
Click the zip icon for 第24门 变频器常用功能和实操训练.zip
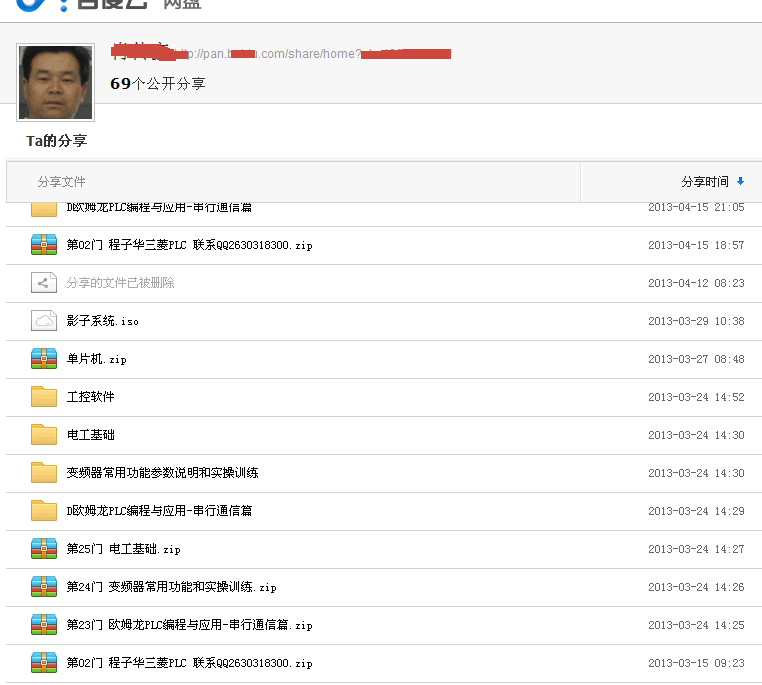(44, 587)
